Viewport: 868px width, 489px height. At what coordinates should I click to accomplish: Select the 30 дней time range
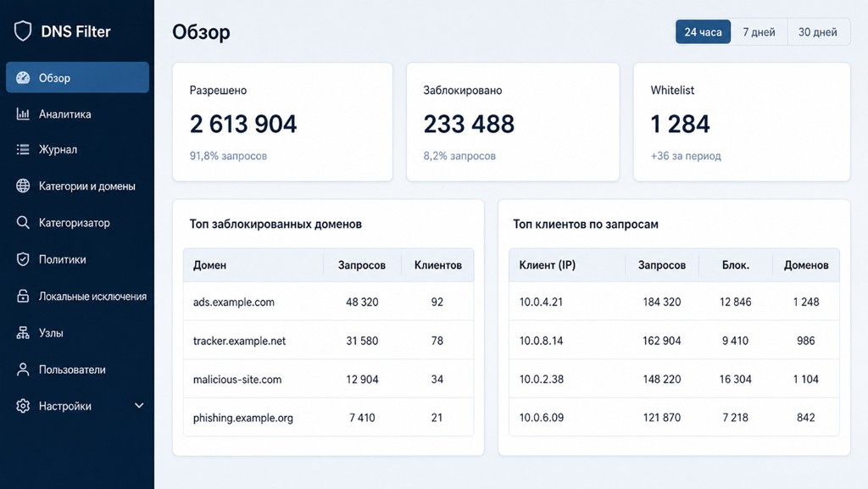pyautogui.click(x=818, y=32)
